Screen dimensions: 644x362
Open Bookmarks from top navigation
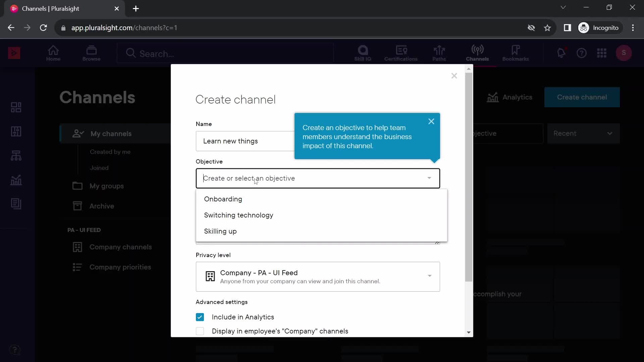pyautogui.click(x=516, y=53)
